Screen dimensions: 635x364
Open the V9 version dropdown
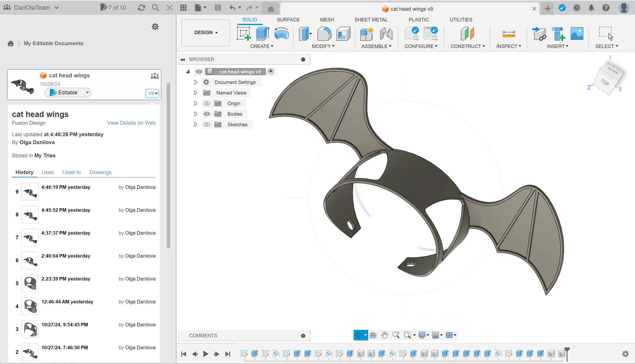tap(153, 93)
